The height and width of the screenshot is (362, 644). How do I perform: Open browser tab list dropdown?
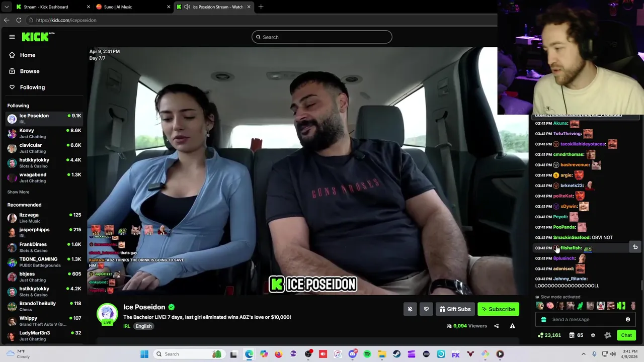(x=6, y=7)
